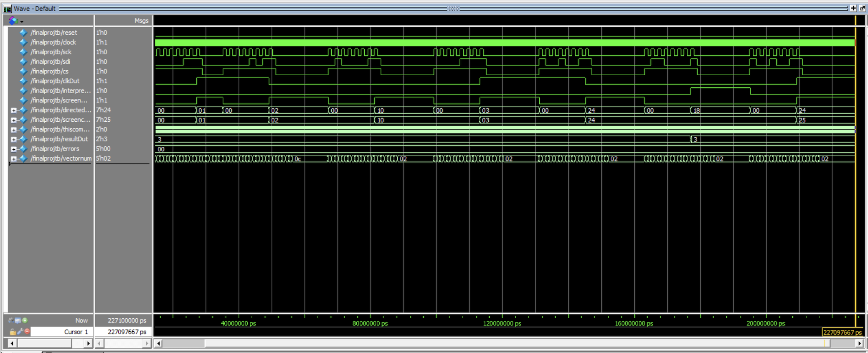Expand the /finalprojtb/vectornum bus
The height and width of the screenshot is (353, 868).
[14, 159]
